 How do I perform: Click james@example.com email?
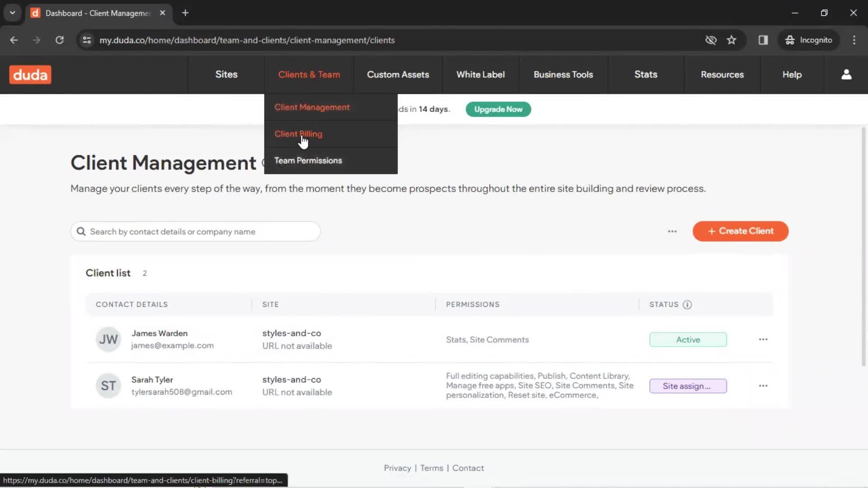click(172, 346)
